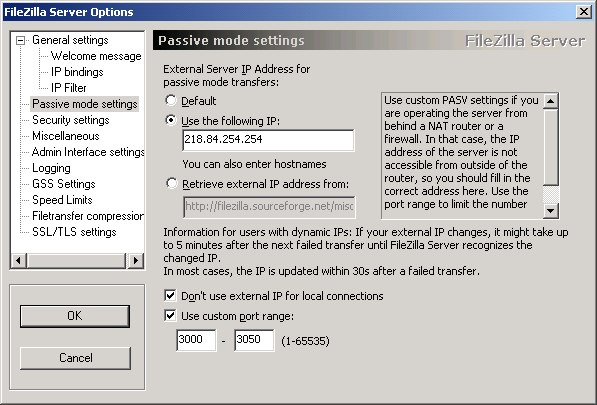
Task: Click the port range end field 3050
Action: tap(254, 340)
